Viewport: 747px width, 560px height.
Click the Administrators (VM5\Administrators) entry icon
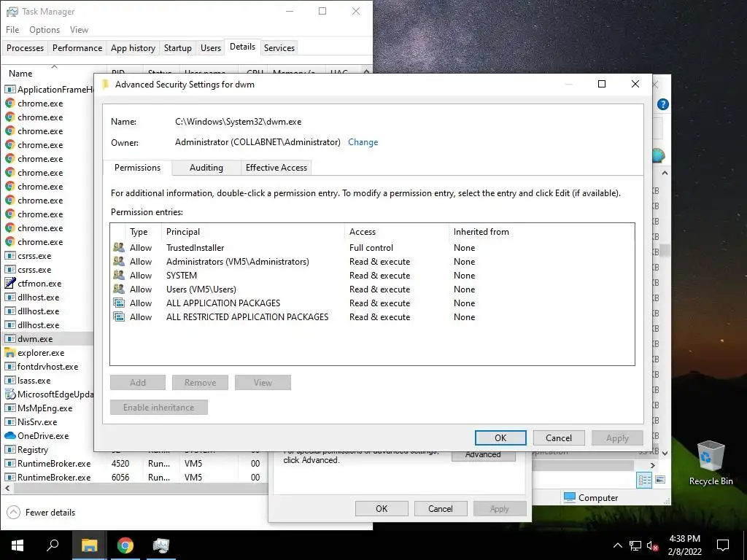119,262
